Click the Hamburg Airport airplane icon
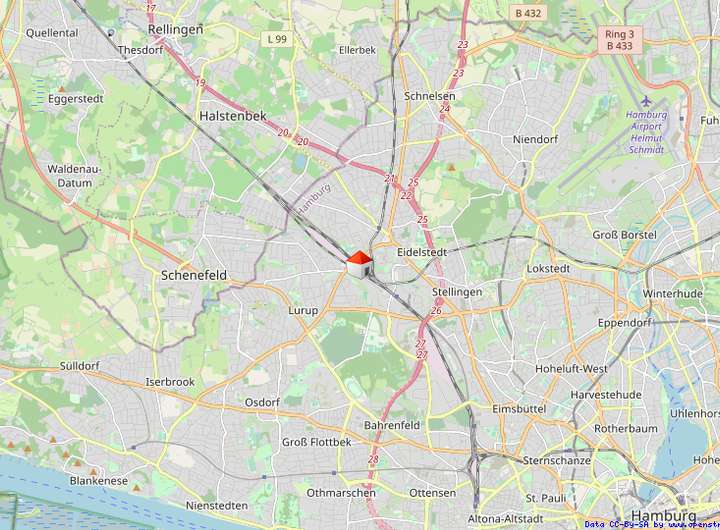 coord(647,101)
